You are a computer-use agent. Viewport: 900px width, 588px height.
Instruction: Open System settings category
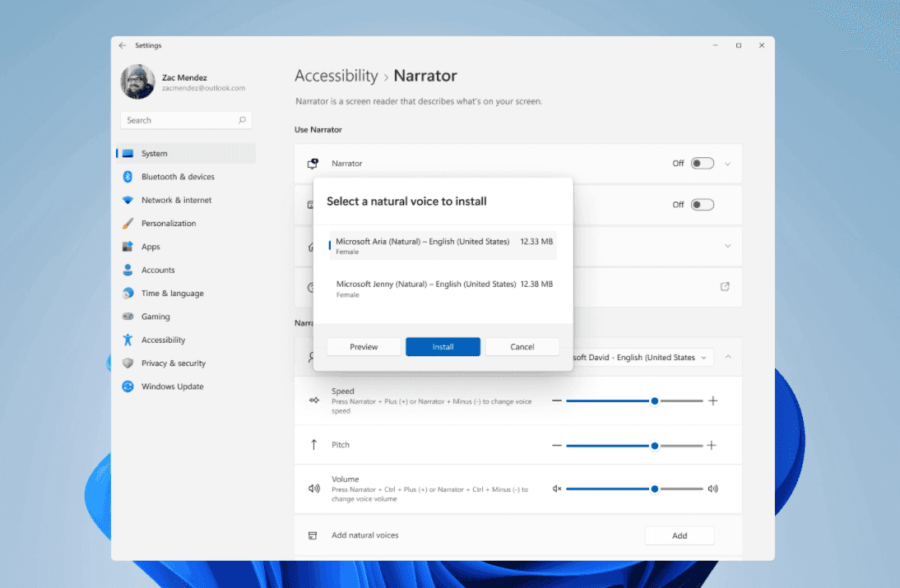tap(186, 153)
